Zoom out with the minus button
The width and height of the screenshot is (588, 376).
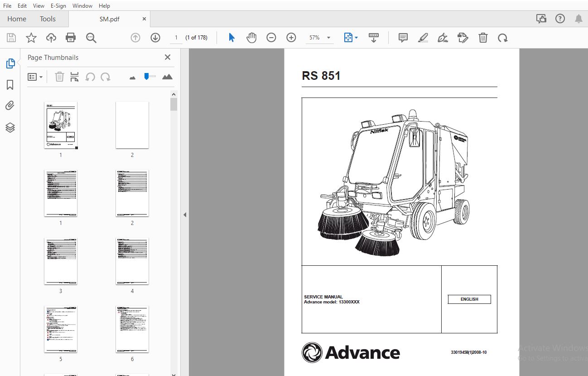point(271,38)
